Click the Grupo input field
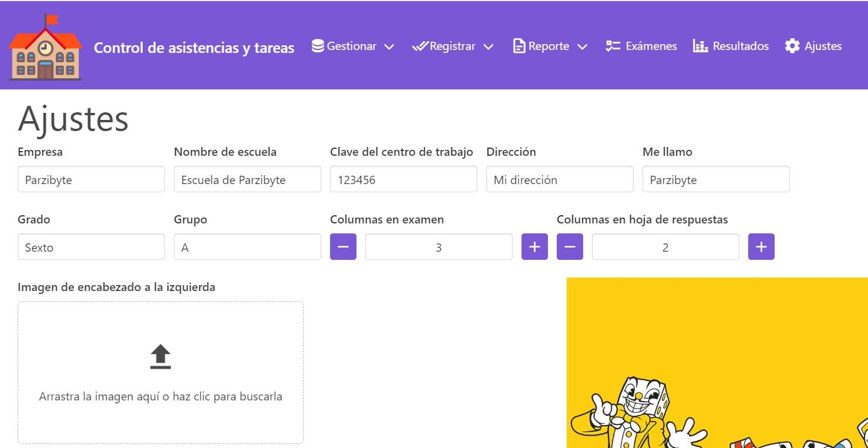The width and height of the screenshot is (868, 448). click(247, 247)
